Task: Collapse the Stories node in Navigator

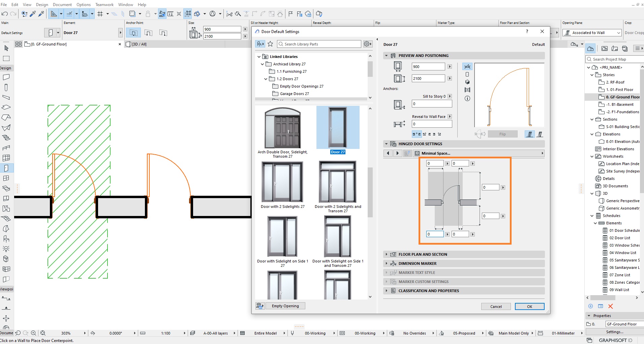Action: [592, 75]
